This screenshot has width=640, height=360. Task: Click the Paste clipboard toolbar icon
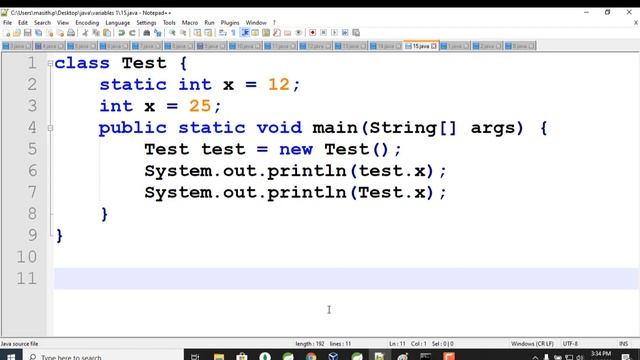pos(107,33)
